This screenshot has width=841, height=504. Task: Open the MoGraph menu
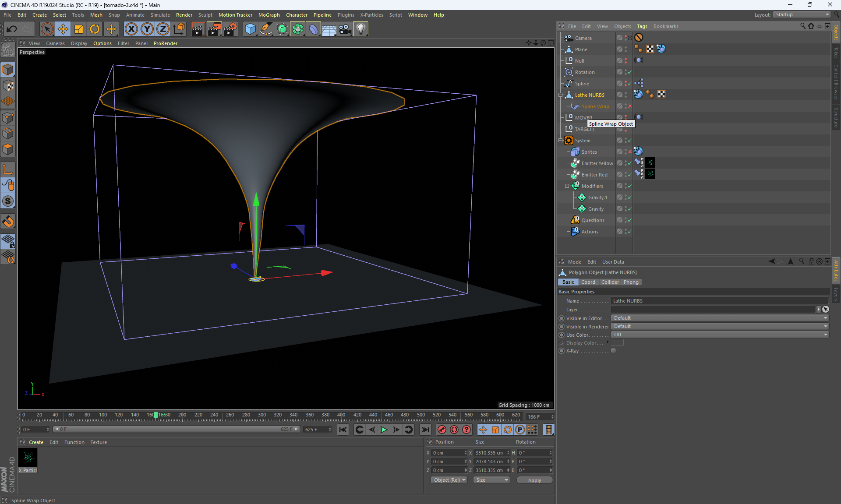coord(269,15)
